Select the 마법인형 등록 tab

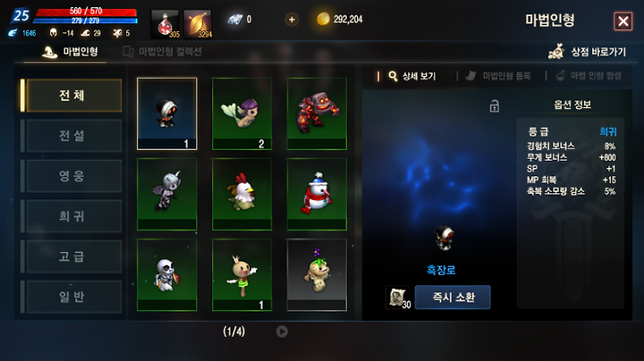(x=498, y=76)
